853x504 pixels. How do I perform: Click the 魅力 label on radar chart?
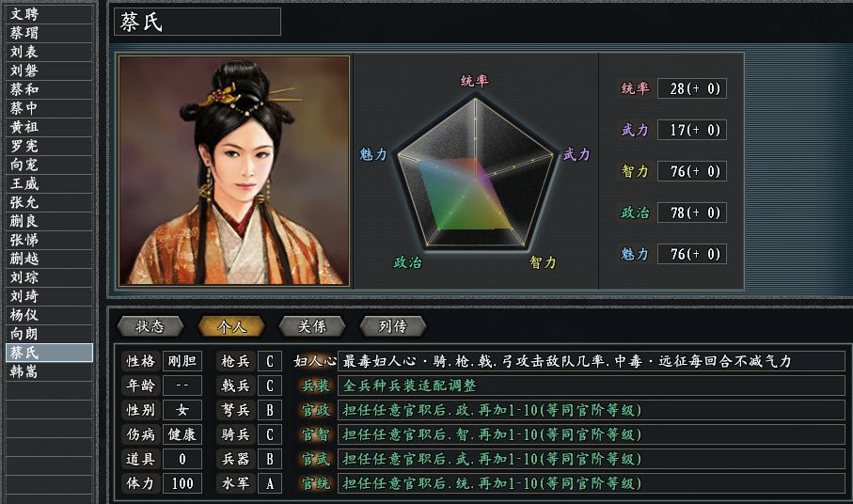pos(373,154)
